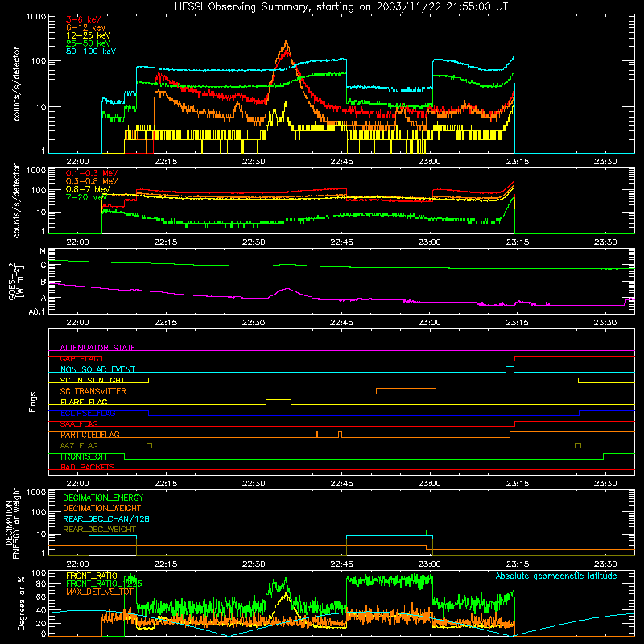Select the 6-12 keV legend label
Screen dimensions: 644x644
click(x=86, y=27)
